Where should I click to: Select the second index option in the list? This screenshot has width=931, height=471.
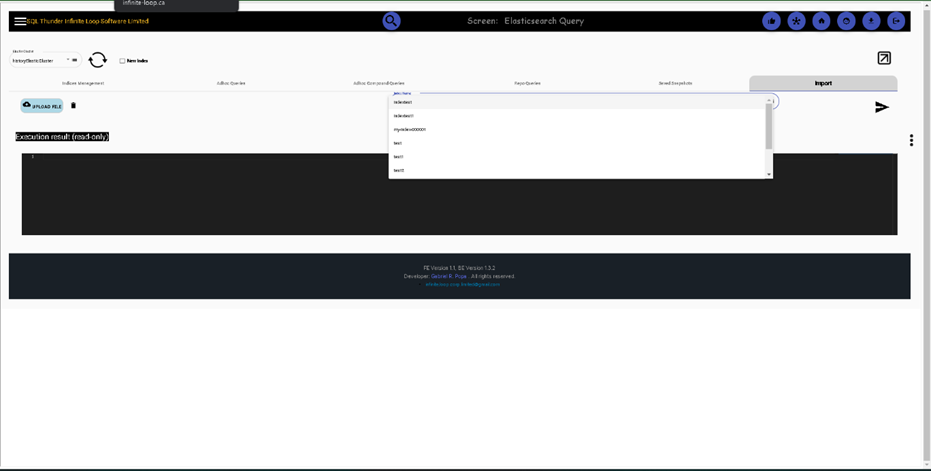point(577,116)
